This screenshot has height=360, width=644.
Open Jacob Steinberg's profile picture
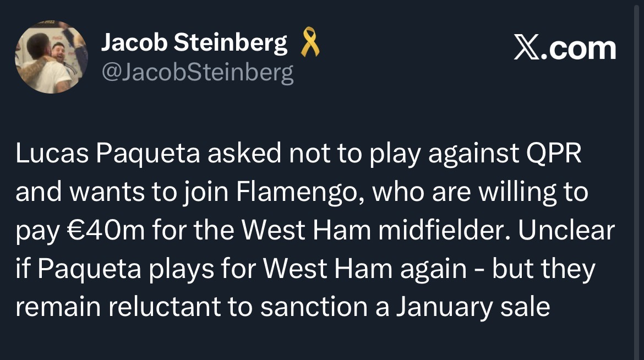[51, 57]
